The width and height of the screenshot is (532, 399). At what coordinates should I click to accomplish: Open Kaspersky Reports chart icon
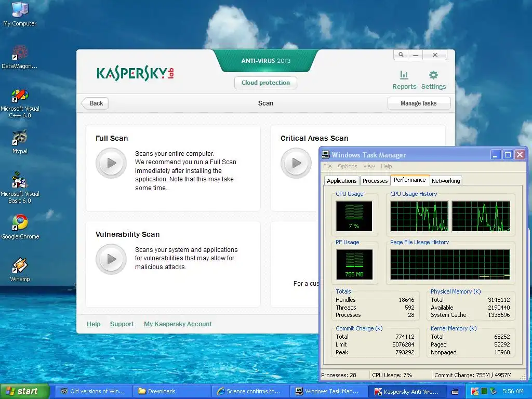tap(404, 75)
